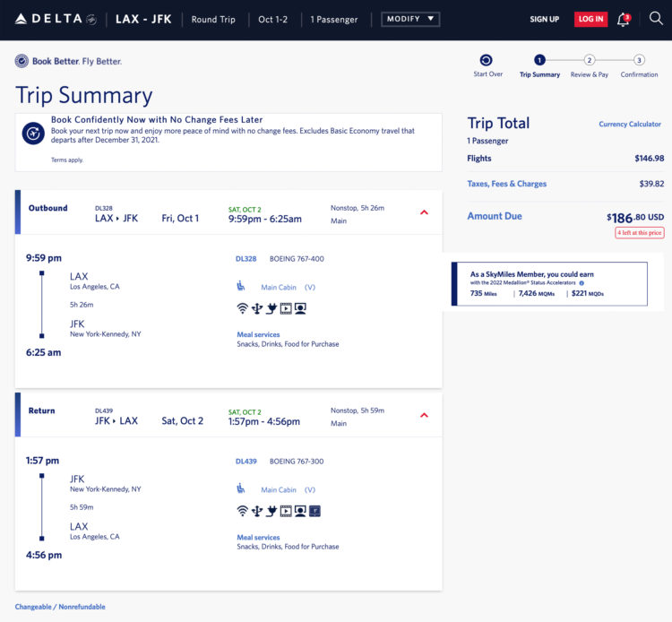672x622 pixels.
Task: Click the Oct 1-2 dates text
Action: 272,20
